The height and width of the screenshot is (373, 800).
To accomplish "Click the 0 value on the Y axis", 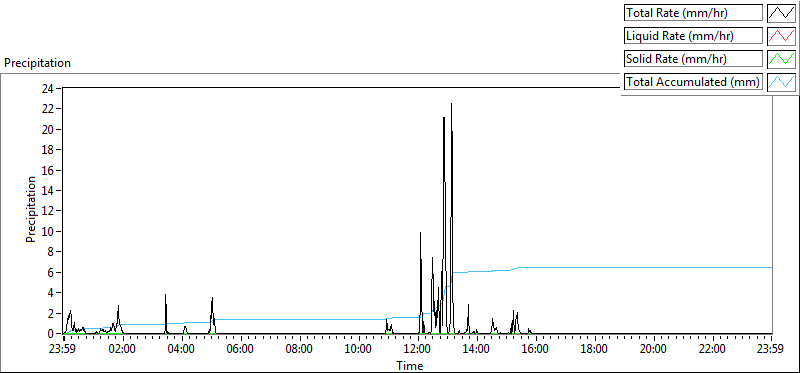I will [51, 334].
